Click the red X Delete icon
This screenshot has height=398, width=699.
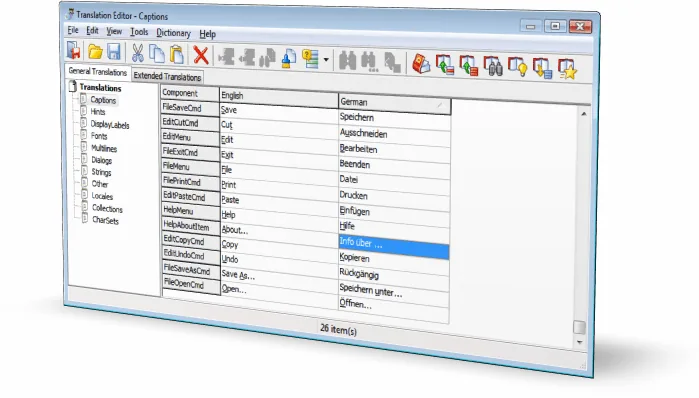click(201, 56)
